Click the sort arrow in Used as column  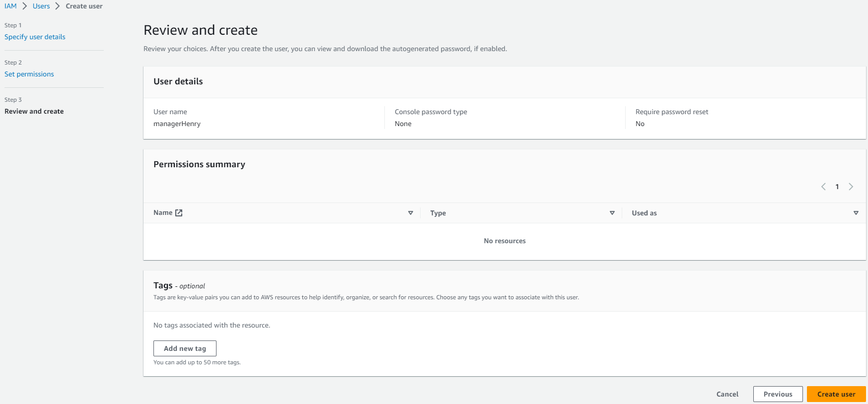tap(856, 213)
